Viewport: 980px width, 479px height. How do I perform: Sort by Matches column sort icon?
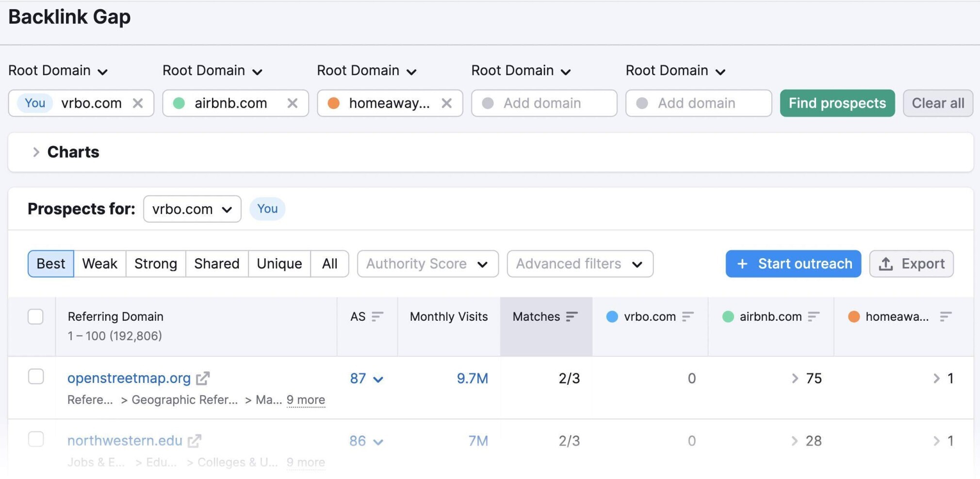[x=572, y=316]
